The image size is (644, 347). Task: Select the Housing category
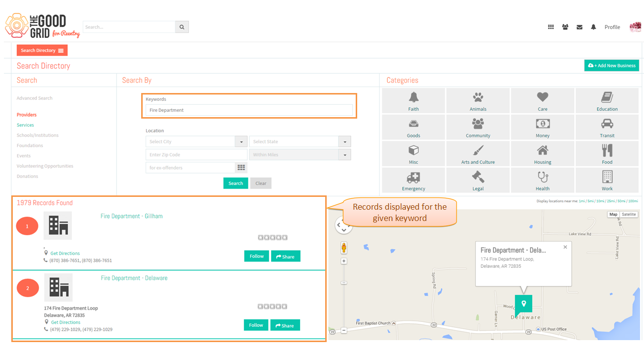coord(542,154)
